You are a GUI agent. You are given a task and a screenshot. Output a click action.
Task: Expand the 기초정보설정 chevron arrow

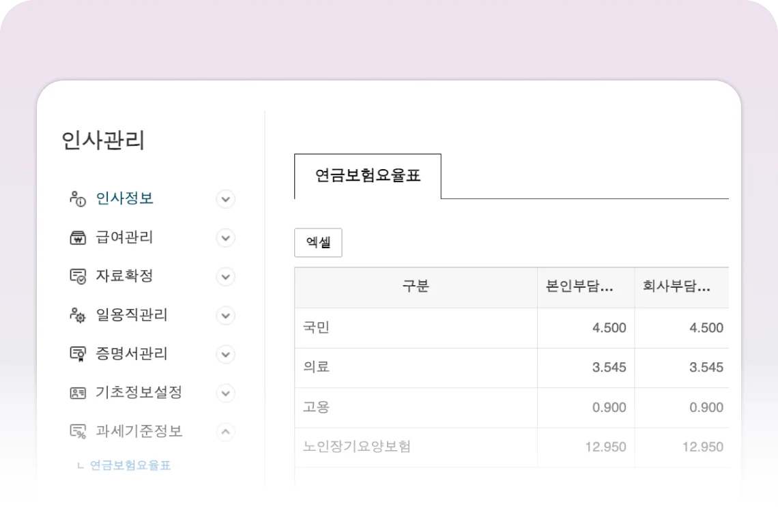coord(225,393)
